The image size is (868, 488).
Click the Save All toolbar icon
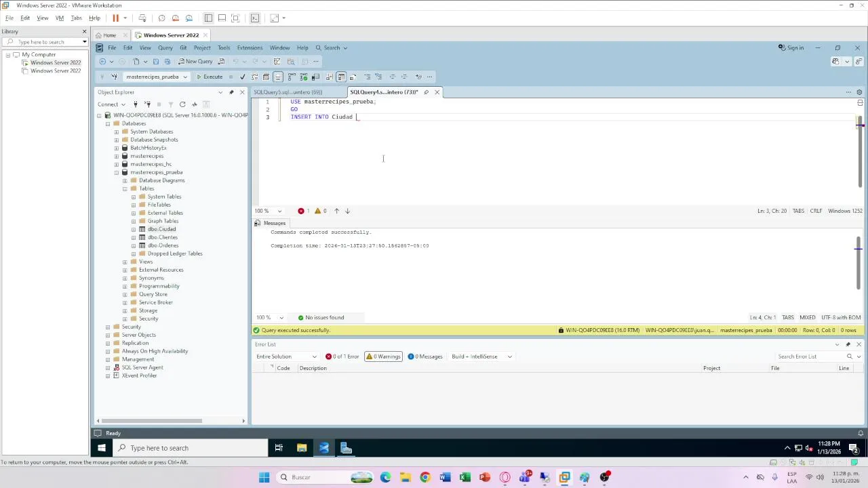tap(167, 61)
